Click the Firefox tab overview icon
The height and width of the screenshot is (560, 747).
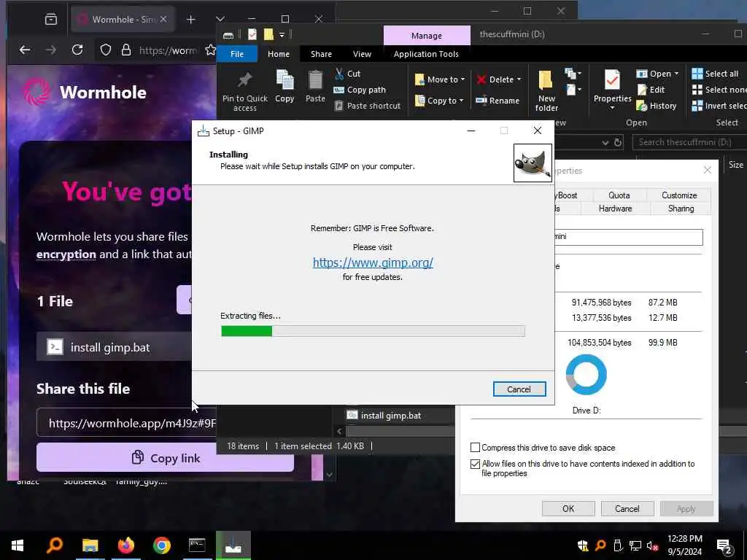(51, 19)
